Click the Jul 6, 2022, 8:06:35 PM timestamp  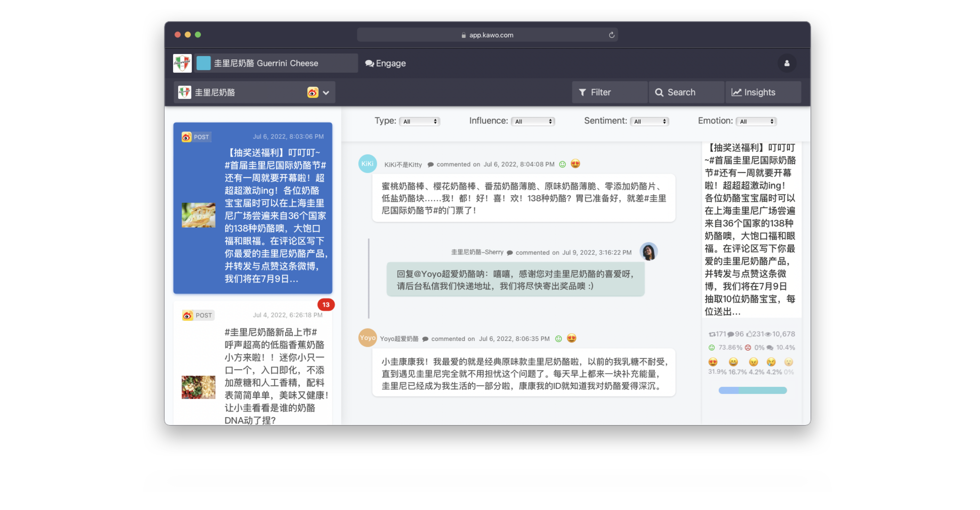click(x=514, y=339)
